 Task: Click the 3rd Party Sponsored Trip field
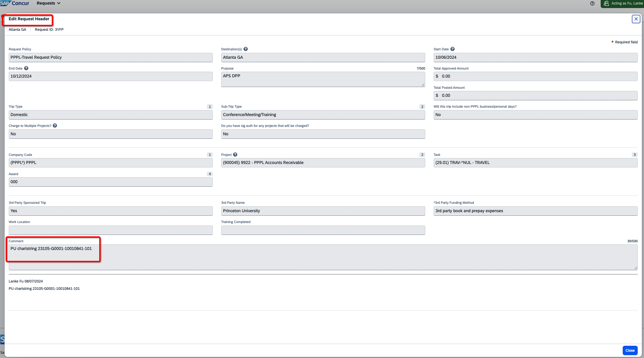click(x=110, y=211)
